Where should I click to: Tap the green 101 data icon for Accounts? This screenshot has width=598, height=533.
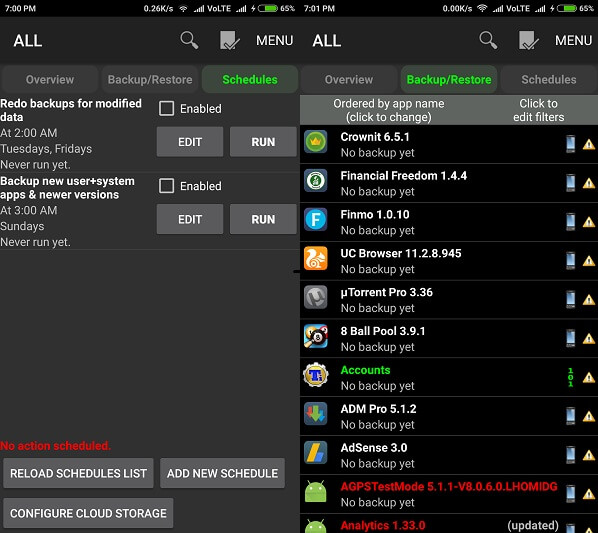pos(571,377)
